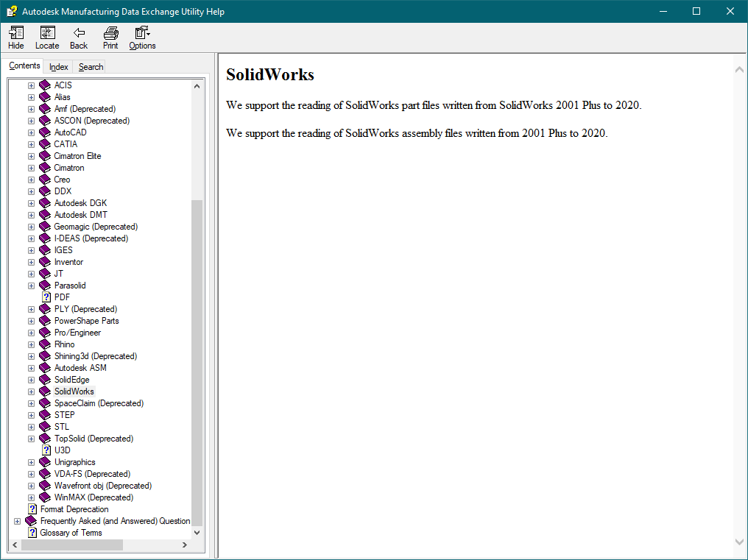The image size is (748, 560).
Task: Click contents tree scroll-left arrow
Action: click(x=15, y=545)
